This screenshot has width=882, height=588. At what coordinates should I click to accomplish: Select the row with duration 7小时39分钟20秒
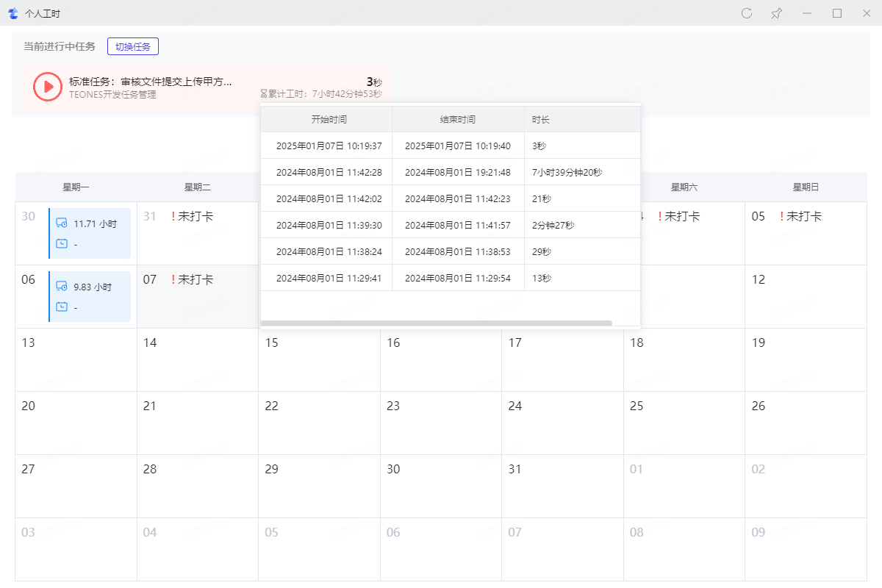point(450,172)
